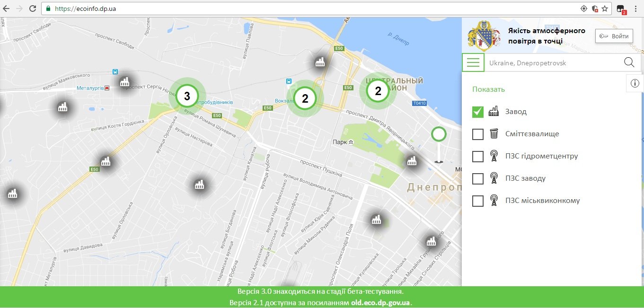Open the info icon panel

(x=635, y=83)
